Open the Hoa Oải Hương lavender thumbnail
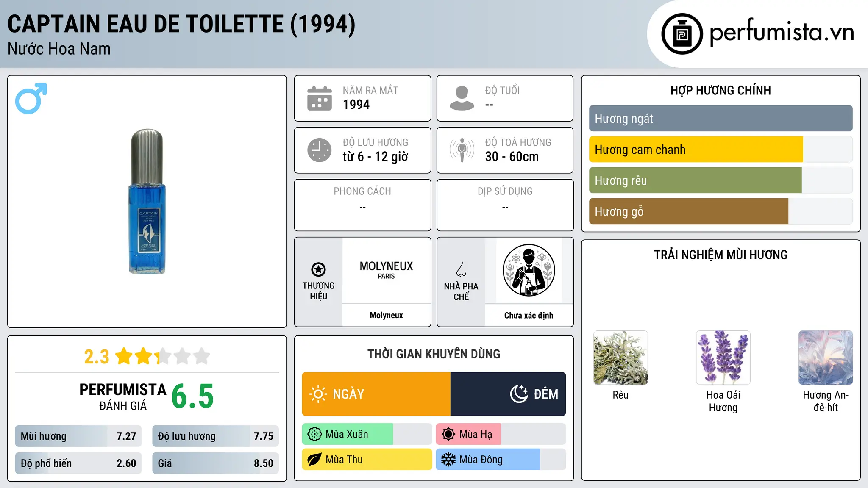868x488 pixels. tap(723, 358)
